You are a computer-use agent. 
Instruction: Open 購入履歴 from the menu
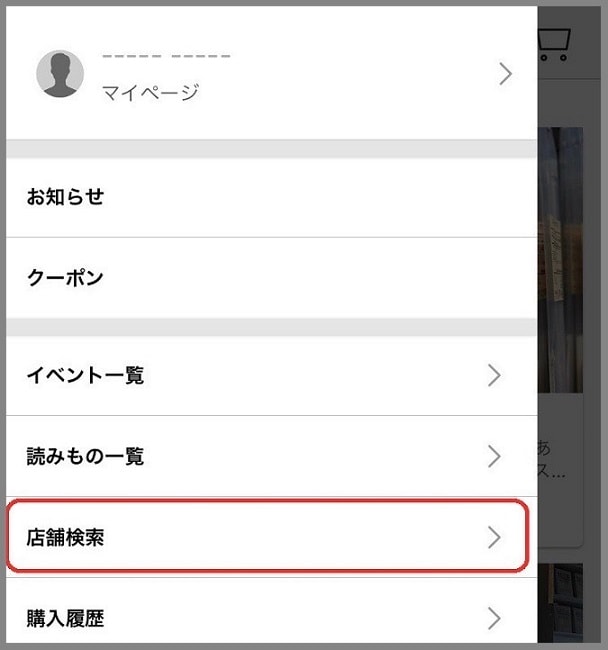click(66, 619)
